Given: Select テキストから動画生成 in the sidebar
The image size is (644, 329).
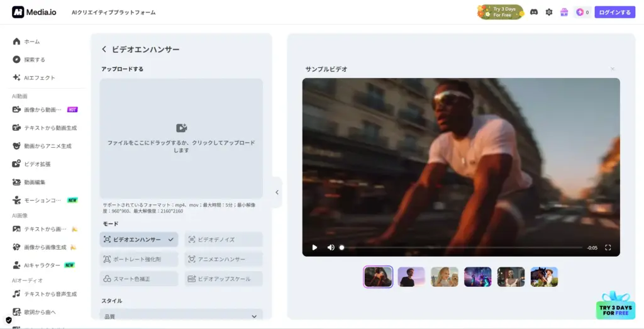Looking at the screenshot, I should click(45, 128).
